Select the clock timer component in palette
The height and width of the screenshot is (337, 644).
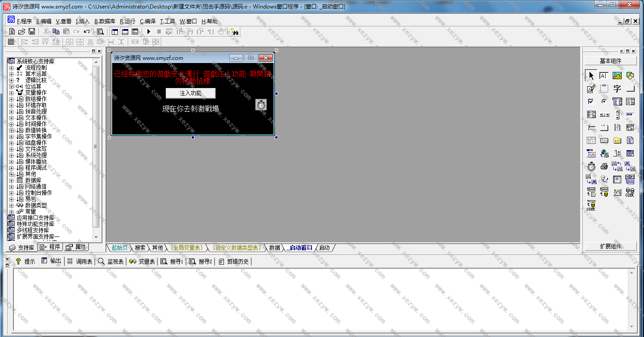tap(591, 167)
